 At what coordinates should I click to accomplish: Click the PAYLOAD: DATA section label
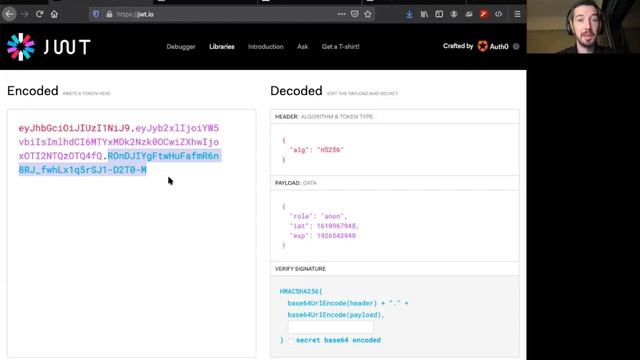point(296,183)
